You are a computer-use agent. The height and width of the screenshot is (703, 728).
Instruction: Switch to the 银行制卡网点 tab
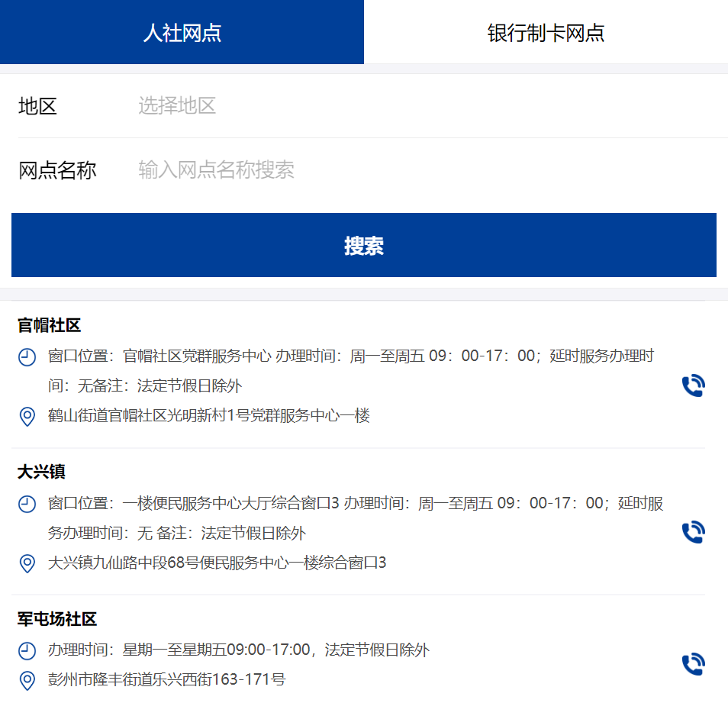click(546, 31)
